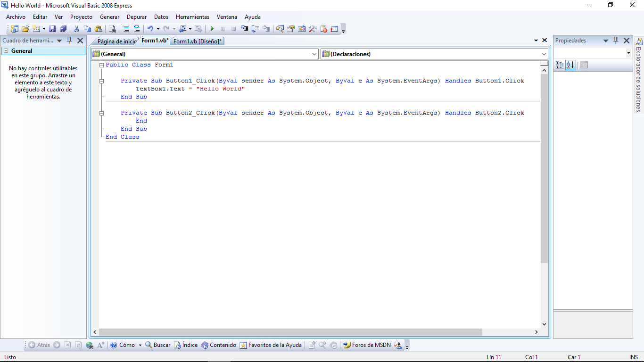Click the code editor vertical scrollbar
644x362 pixels.
click(x=545, y=168)
